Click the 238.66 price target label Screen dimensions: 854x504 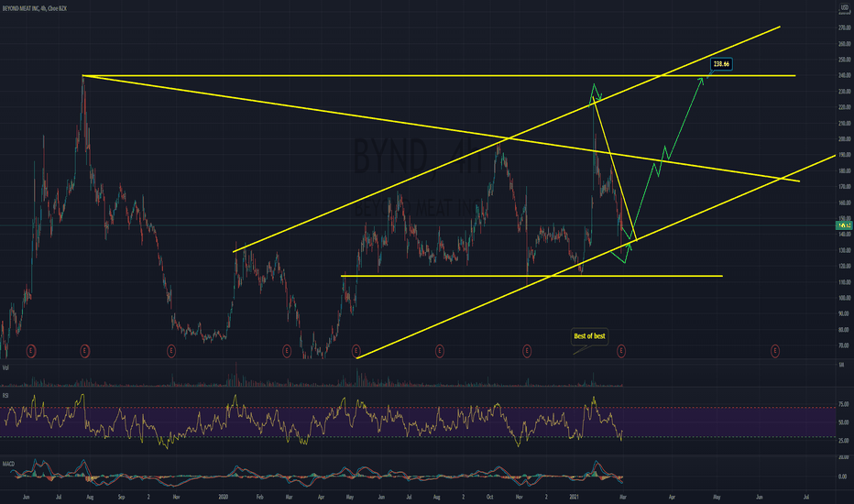[x=721, y=64]
